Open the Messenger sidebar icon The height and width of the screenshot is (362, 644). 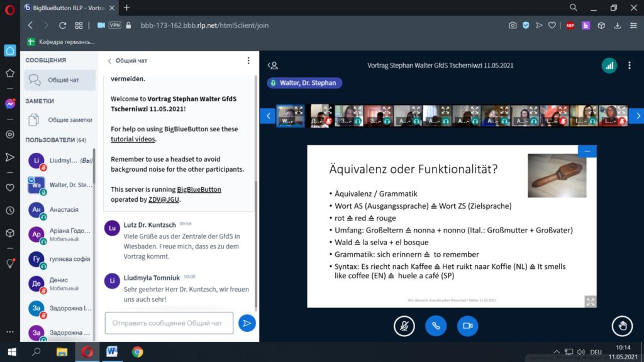[10, 104]
